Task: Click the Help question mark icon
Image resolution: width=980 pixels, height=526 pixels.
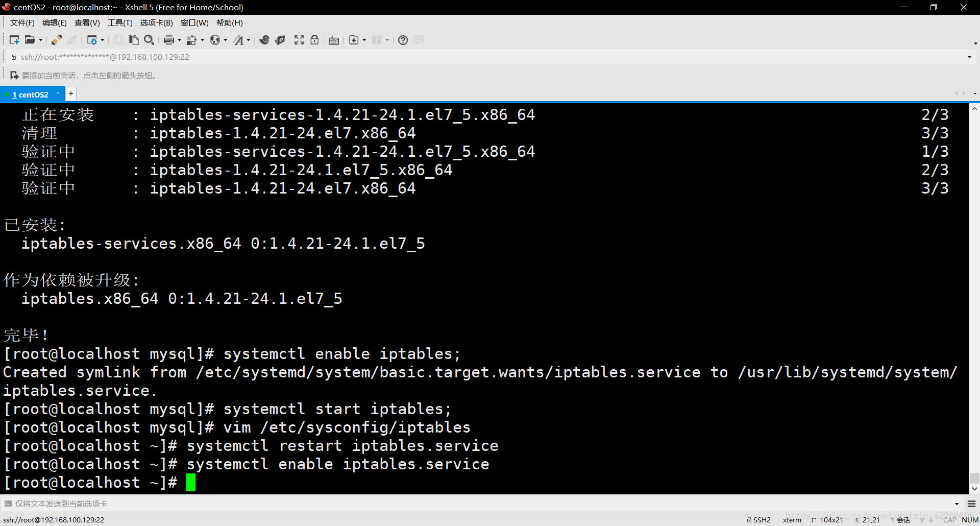Action: [403, 40]
